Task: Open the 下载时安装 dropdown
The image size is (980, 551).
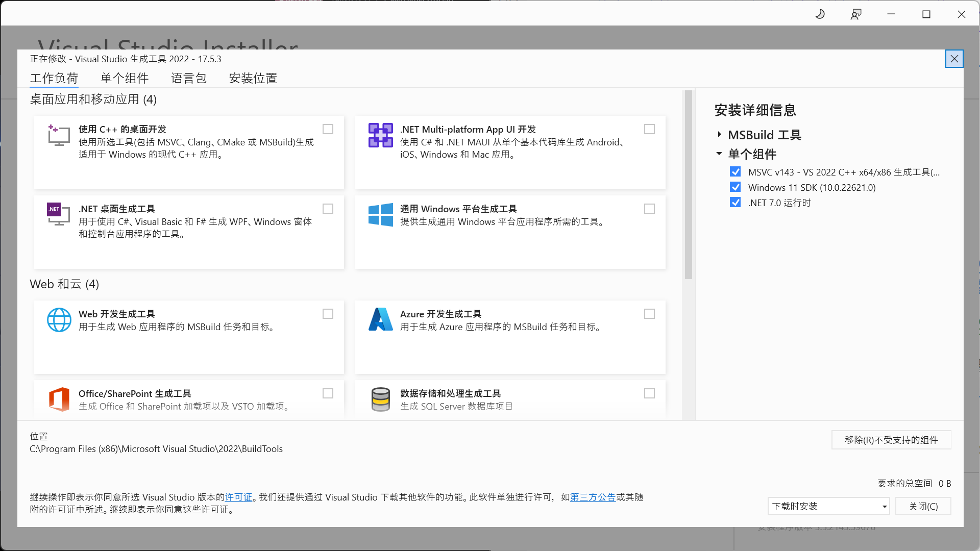Action: point(828,506)
